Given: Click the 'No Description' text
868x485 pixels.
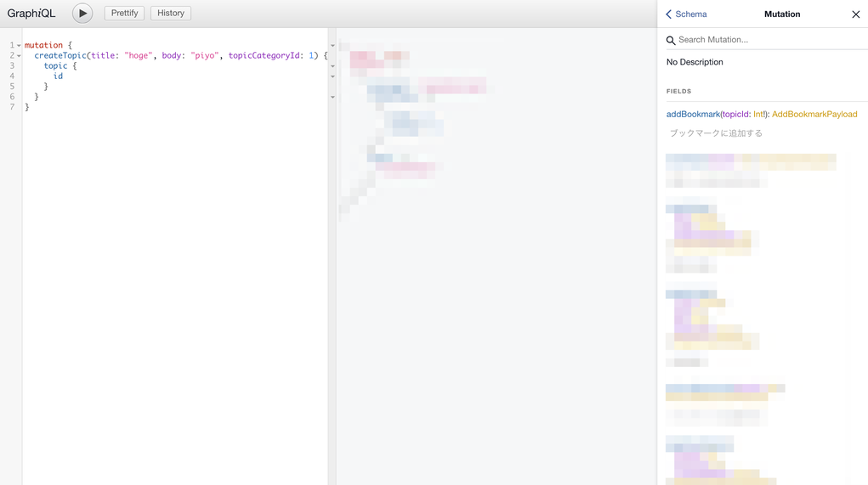Looking at the screenshot, I should click(695, 62).
